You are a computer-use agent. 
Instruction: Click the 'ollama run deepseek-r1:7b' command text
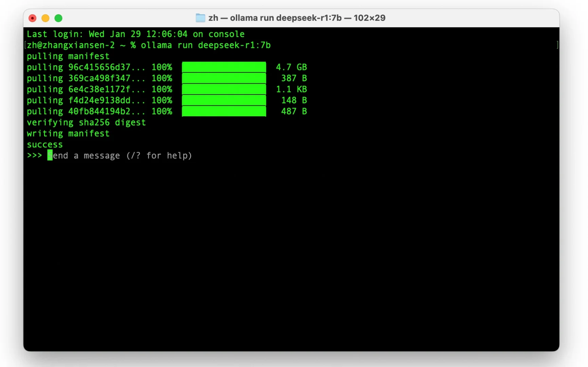click(x=206, y=45)
